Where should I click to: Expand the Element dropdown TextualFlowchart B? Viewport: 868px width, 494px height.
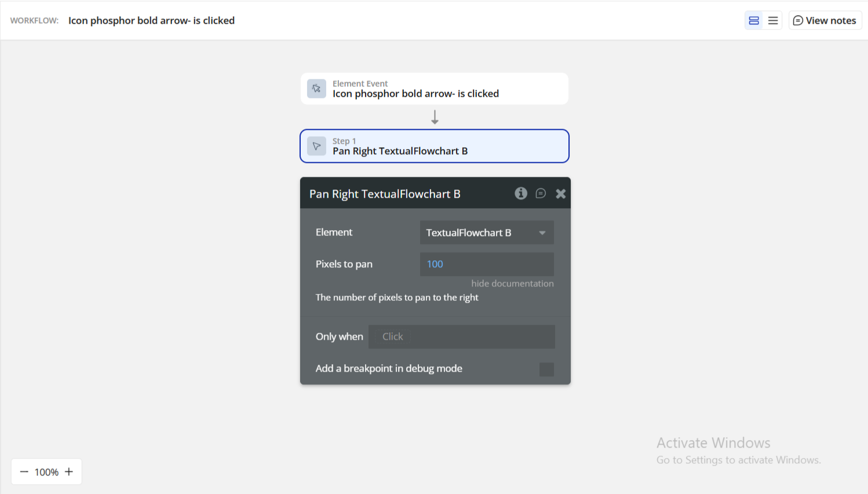tap(486, 233)
